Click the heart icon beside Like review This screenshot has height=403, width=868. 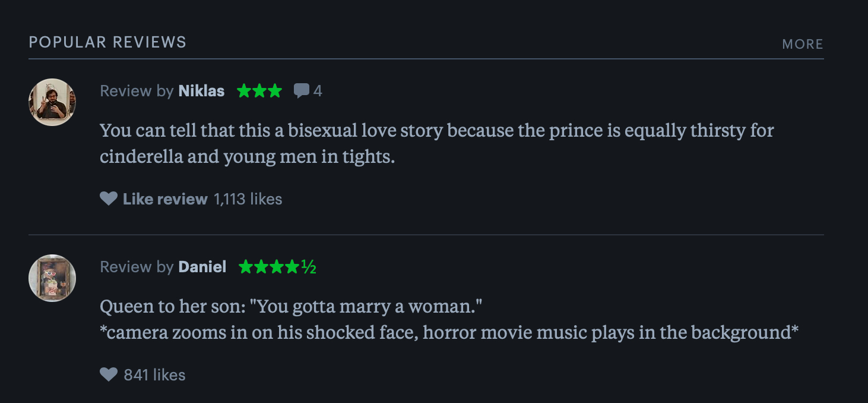point(109,199)
